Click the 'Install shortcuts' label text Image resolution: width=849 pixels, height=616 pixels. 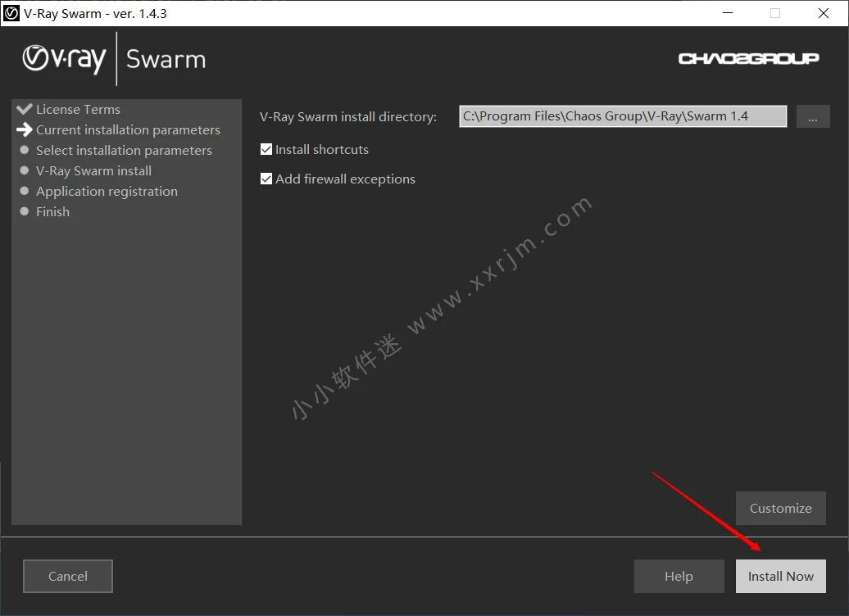tap(321, 149)
